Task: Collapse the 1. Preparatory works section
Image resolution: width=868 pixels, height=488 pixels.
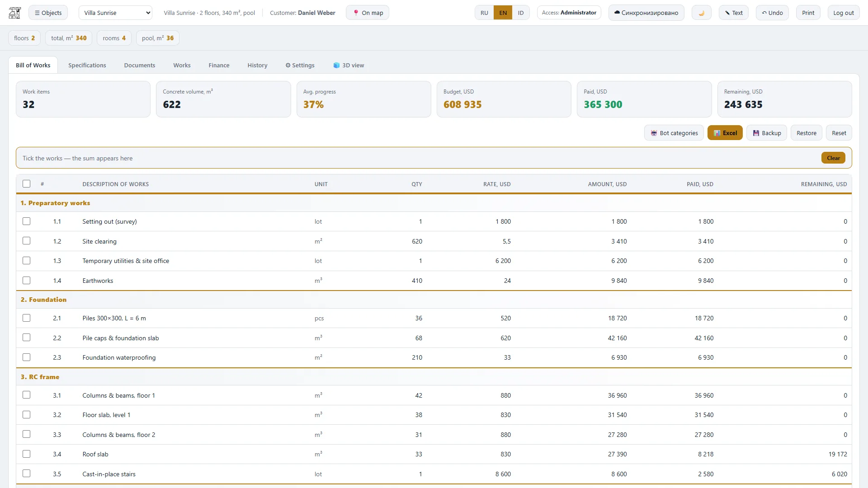Action: 434,203
